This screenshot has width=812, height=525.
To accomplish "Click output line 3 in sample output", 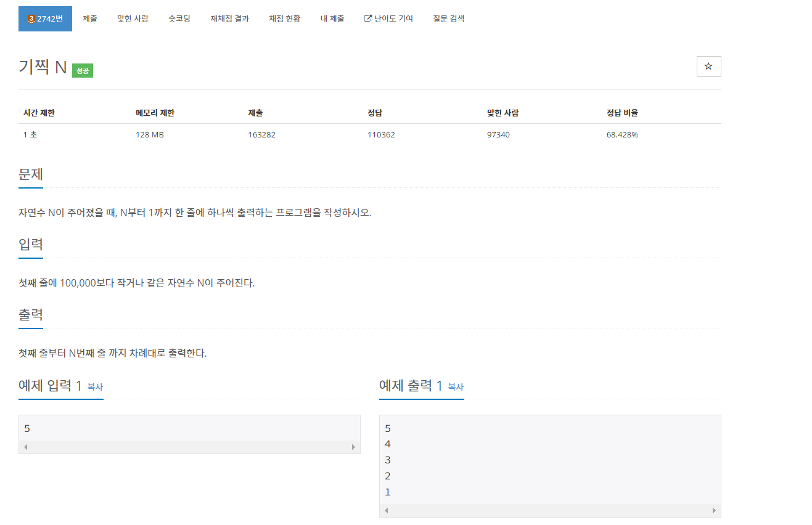I will (x=388, y=460).
